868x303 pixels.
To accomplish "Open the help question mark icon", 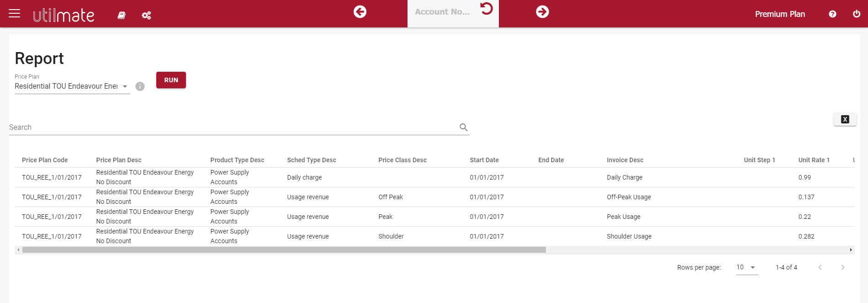I will (x=832, y=14).
